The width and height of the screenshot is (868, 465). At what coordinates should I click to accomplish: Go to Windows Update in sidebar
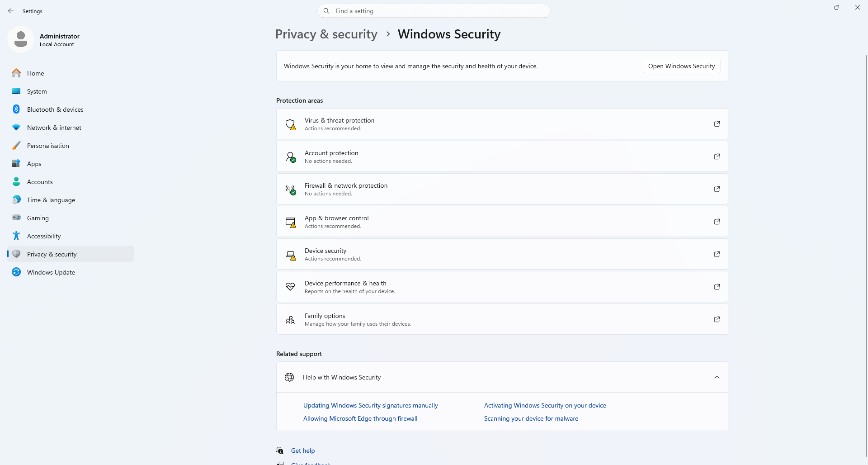[x=51, y=272]
